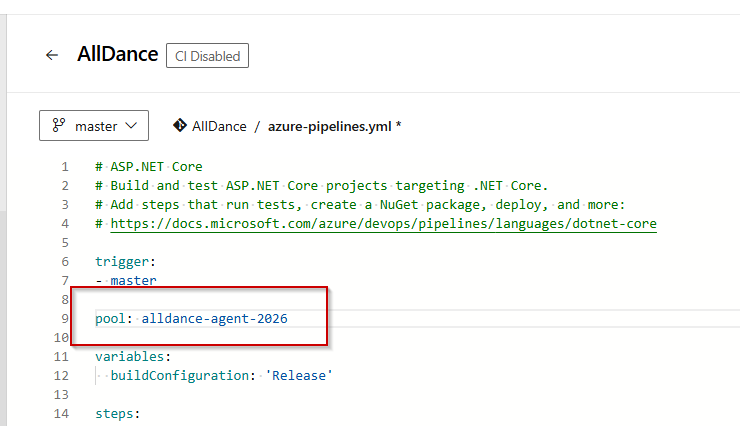Open the master branch dropdown
This screenshot has width=740, height=426.
(x=94, y=126)
